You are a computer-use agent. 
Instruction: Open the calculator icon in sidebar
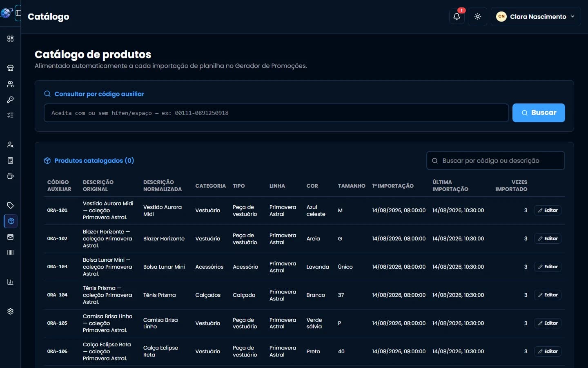coord(11,160)
